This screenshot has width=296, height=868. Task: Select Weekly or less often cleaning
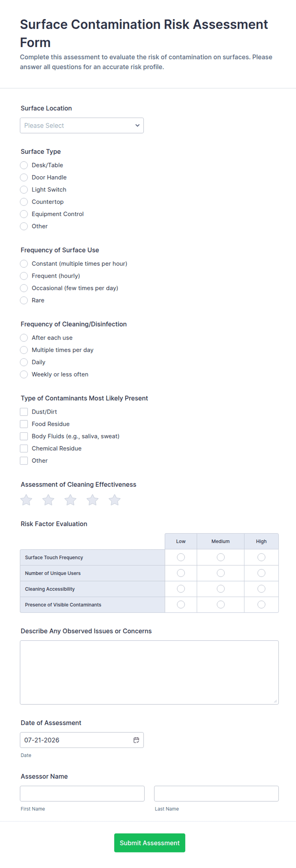pyautogui.click(x=24, y=374)
